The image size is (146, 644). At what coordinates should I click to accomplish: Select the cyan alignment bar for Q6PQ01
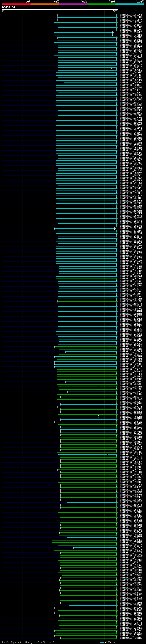[90, 82]
